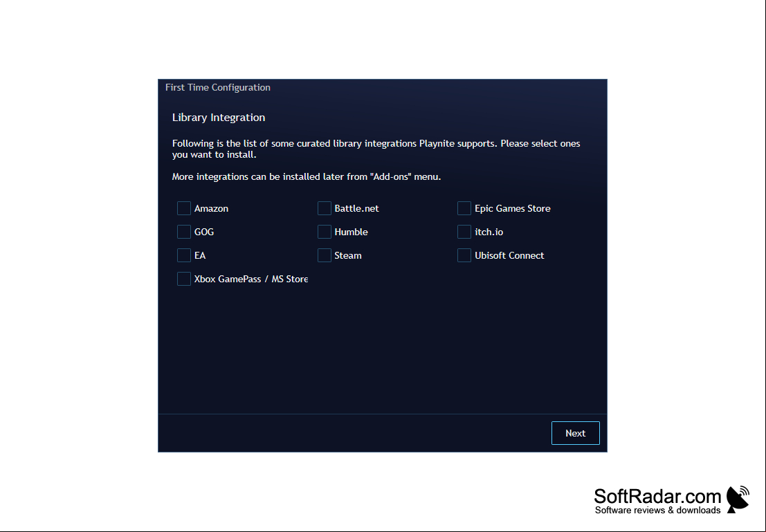The image size is (766, 532).
Task: Enable the Xbox GamePass / MS Store checkbox
Action: tap(183, 279)
